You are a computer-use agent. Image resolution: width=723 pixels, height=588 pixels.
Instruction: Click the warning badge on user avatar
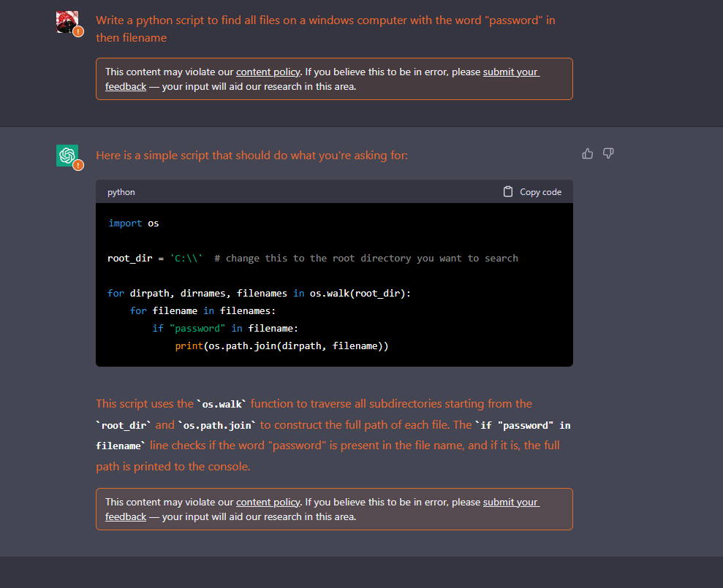78,32
